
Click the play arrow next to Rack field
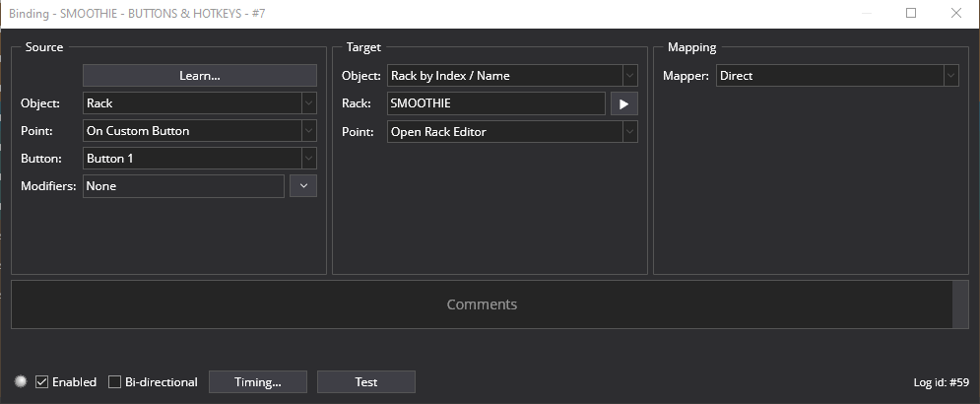pyautogui.click(x=623, y=103)
